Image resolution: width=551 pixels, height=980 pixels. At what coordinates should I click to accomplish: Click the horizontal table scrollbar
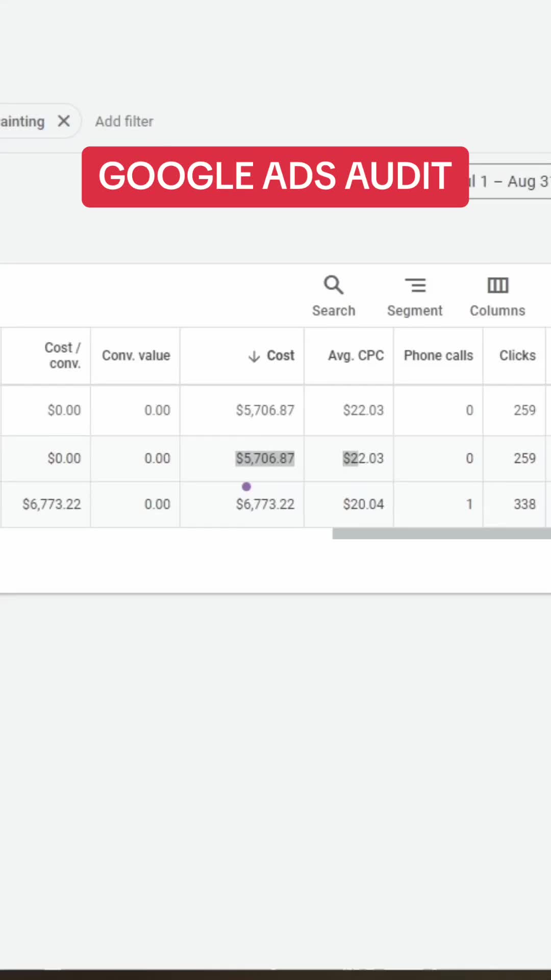pos(441,534)
